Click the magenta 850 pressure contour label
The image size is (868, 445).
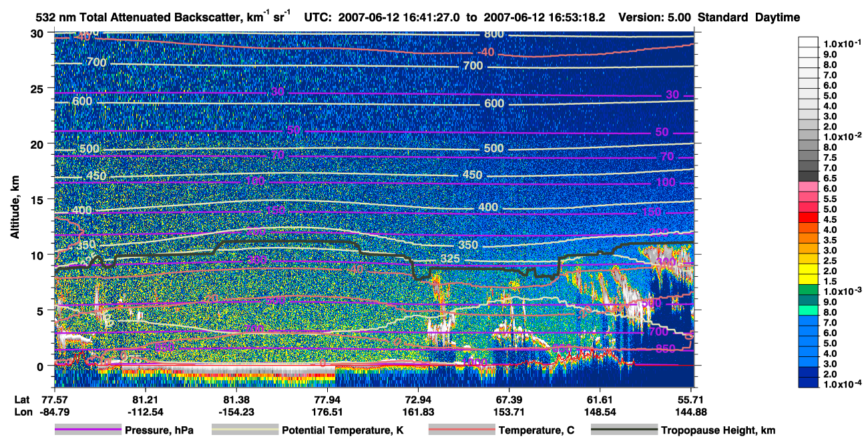coord(665,348)
